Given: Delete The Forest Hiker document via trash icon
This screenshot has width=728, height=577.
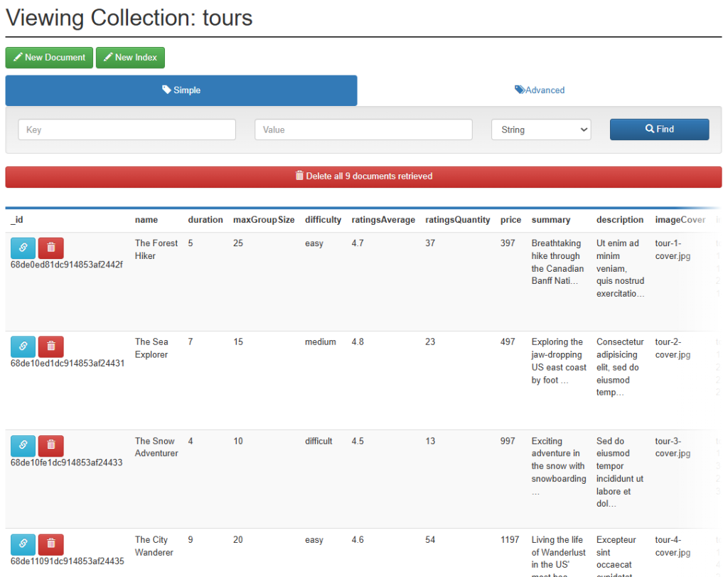Looking at the screenshot, I should 50,248.
